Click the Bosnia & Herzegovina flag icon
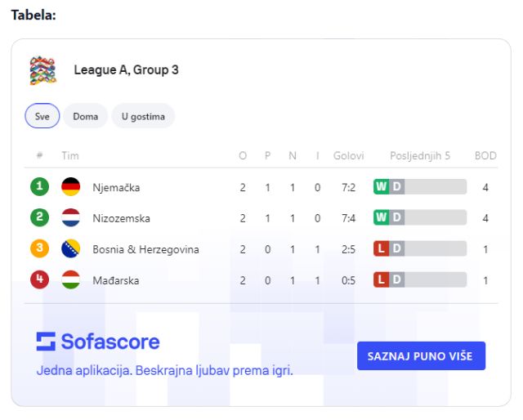 click(x=70, y=249)
